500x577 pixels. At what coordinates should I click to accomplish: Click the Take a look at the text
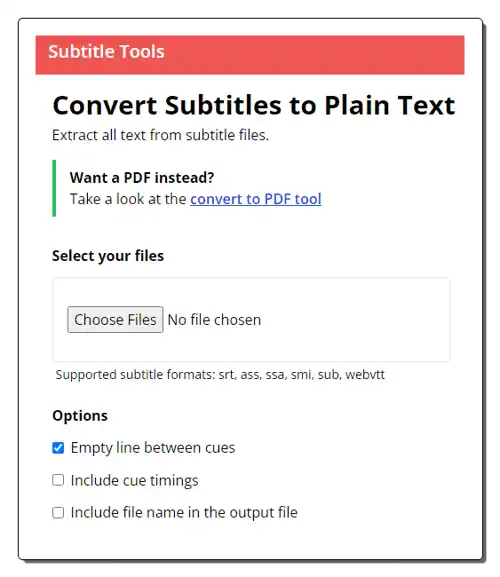128,199
